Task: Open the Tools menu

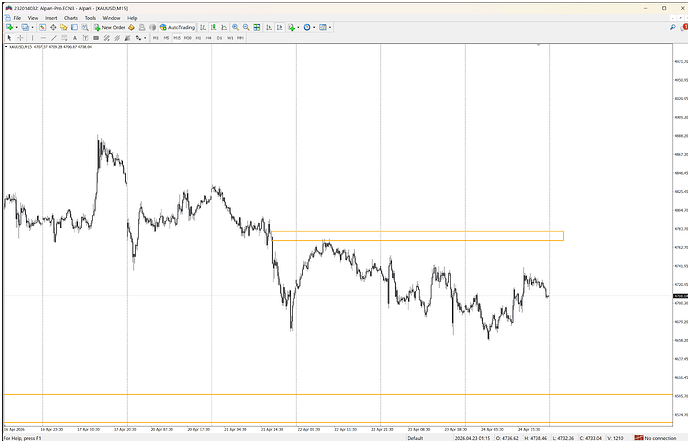Action: coord(90,18)
